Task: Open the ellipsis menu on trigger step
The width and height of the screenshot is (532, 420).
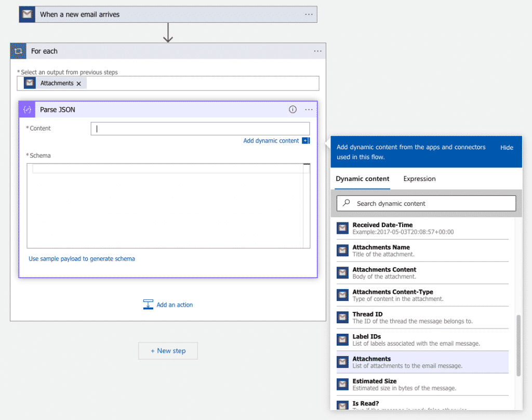Action: coord(309,15)
